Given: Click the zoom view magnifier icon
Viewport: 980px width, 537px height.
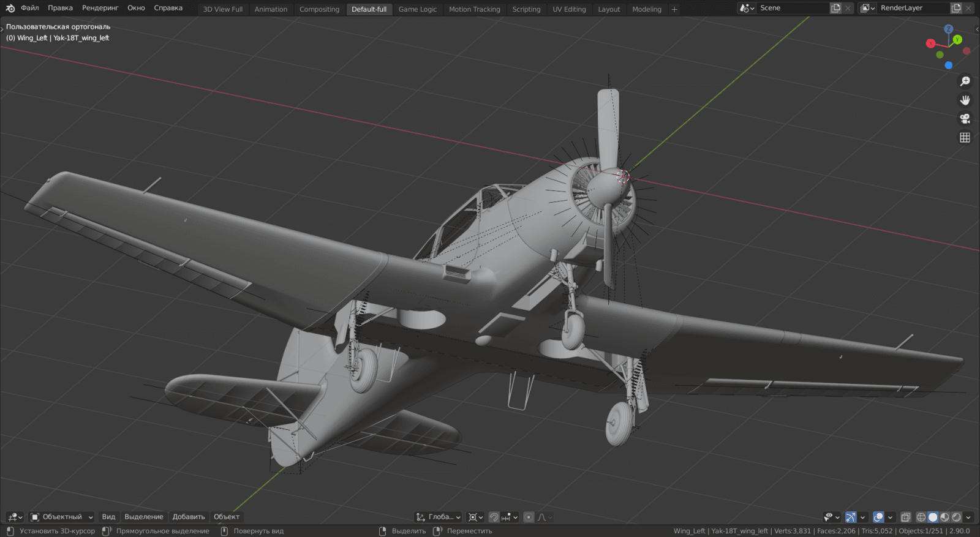Looking at the screenshot, I should tap(965, 81).
